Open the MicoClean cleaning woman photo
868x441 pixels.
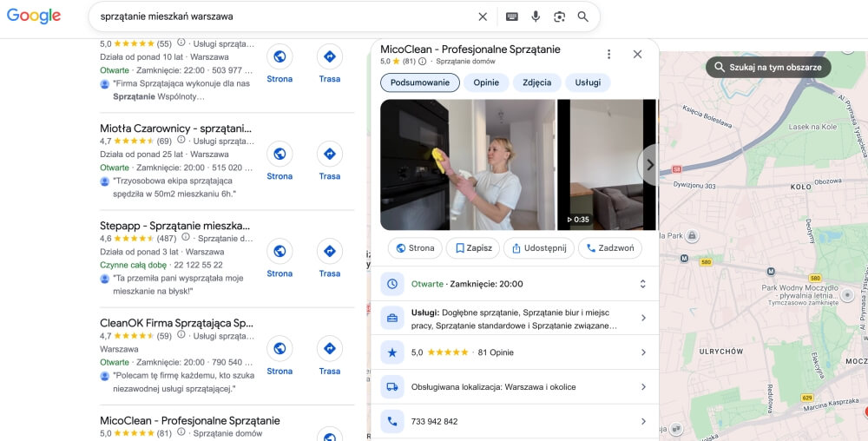(467, 165)
